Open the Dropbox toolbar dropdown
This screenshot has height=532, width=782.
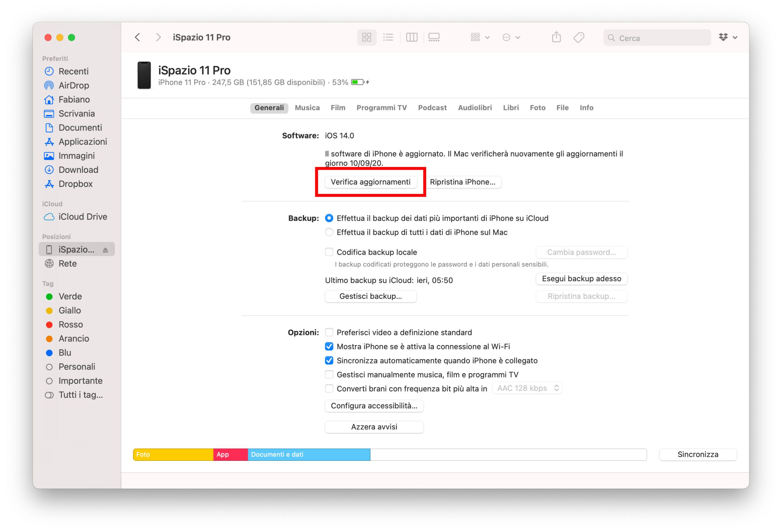coord(728,37)
